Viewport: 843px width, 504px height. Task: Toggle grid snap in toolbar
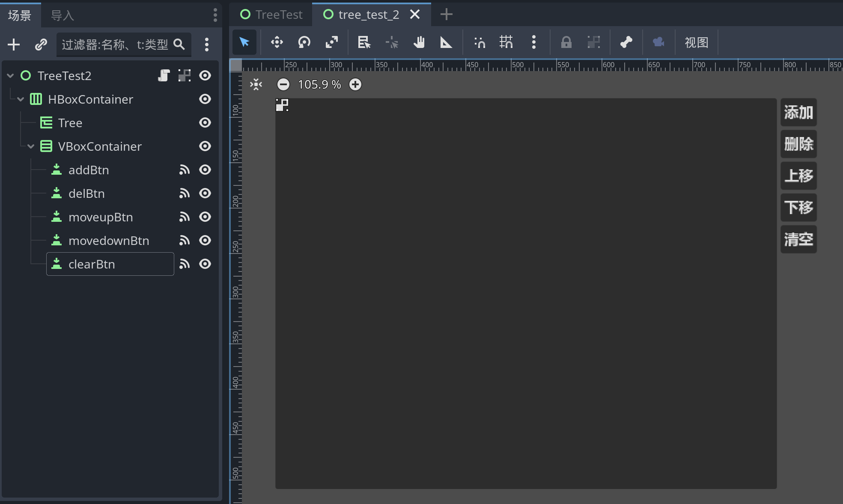coord(506,42)
